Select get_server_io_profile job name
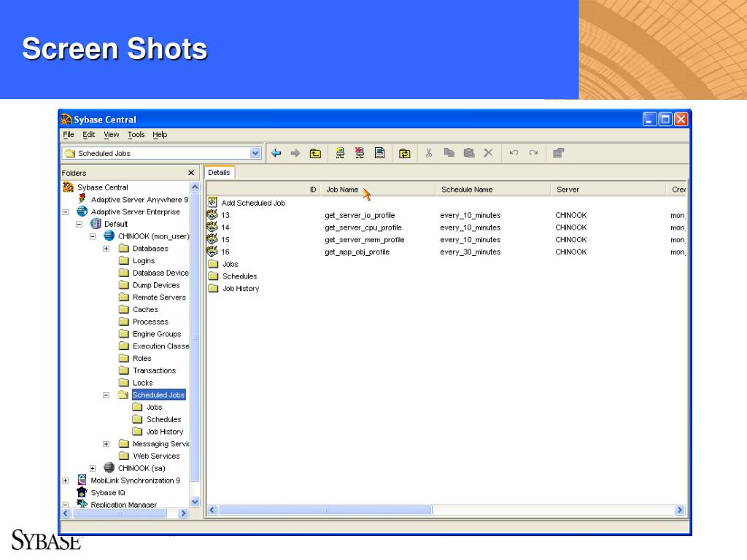 [x=360, y=215]
